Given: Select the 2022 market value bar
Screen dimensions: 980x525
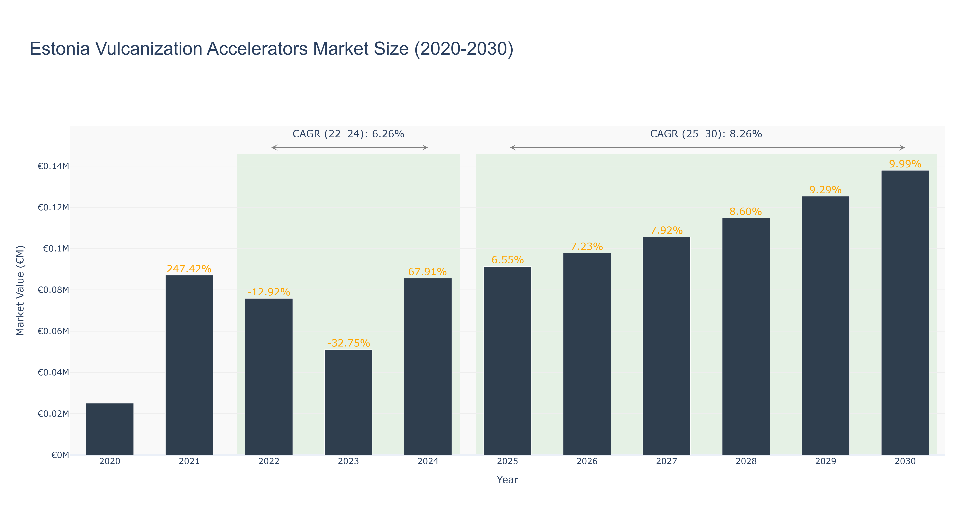Looking at the screenshot, I should click(x=269, y=377).
